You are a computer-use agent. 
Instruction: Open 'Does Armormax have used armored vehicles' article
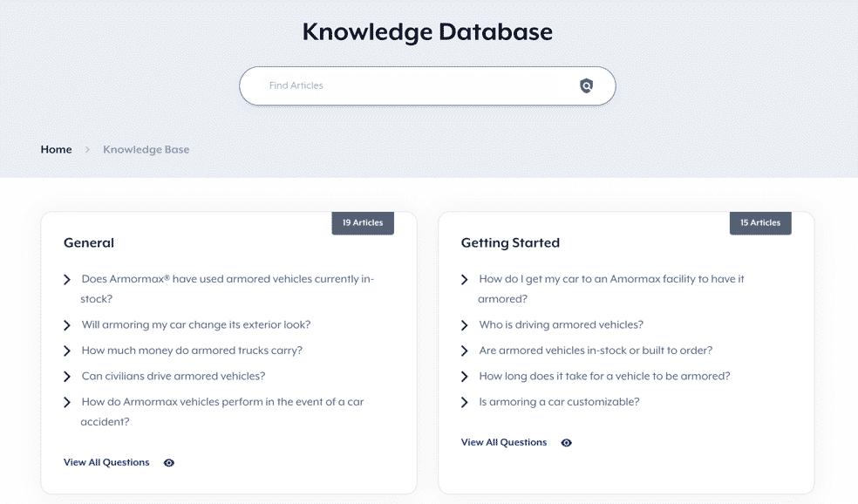point(227,289)
